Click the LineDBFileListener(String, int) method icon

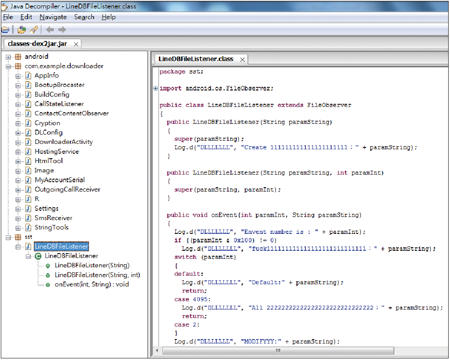(48, 275)
